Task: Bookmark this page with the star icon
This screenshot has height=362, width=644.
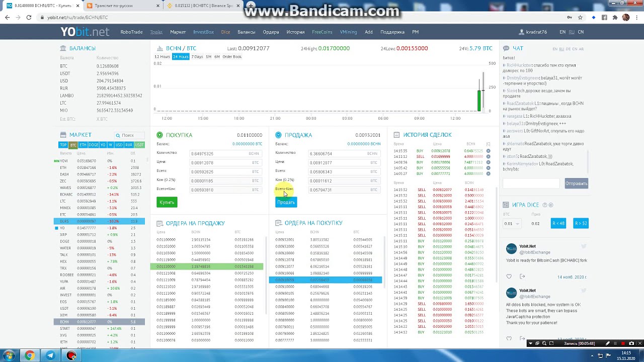Action: (x=580, y=17)
